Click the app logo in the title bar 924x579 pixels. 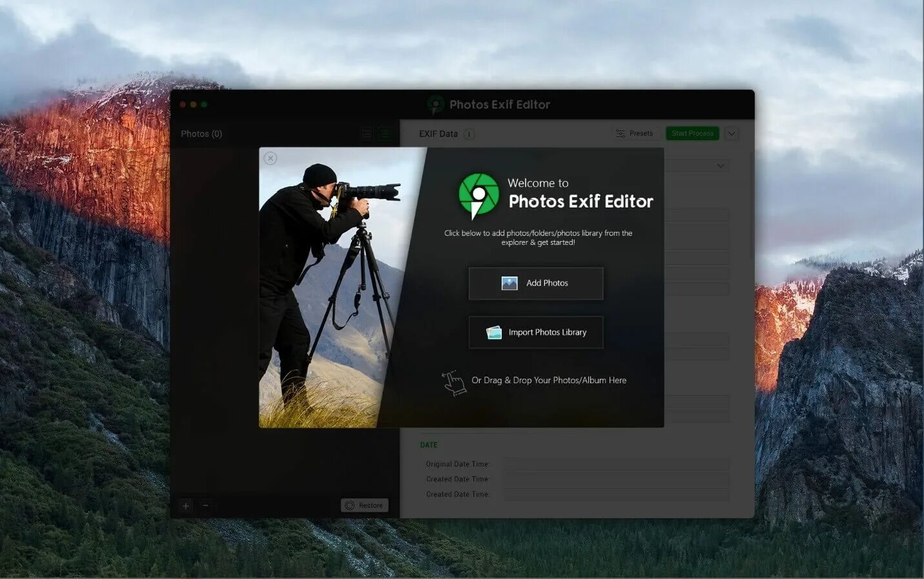pos(436,105)
